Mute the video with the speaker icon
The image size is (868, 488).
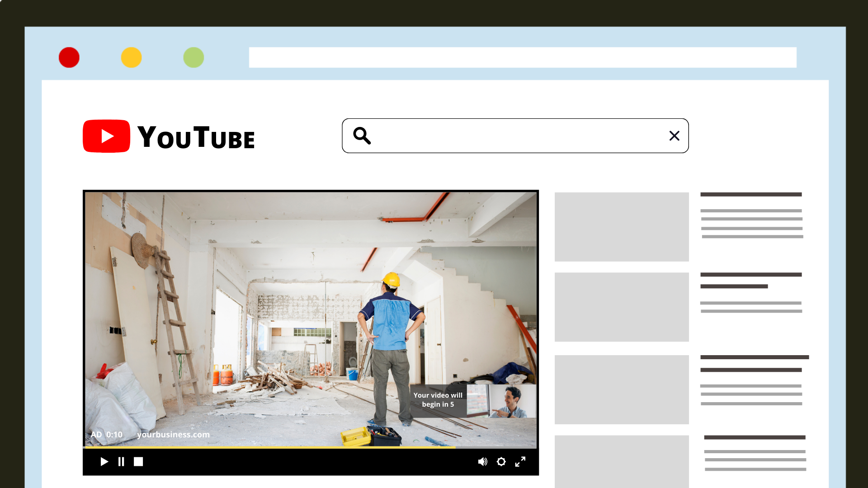point(483,461)
